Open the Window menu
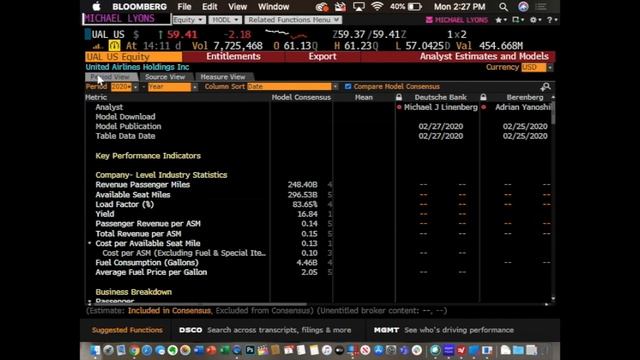Viewport: 640px width, 360px height. [273, 7]
